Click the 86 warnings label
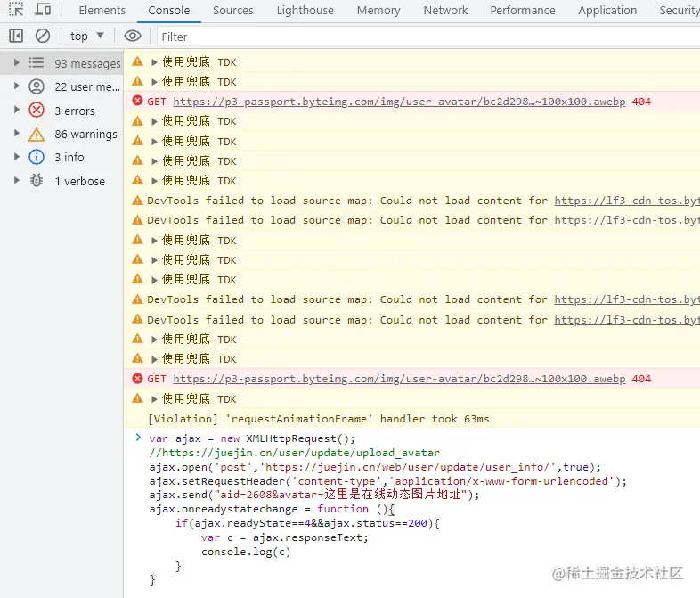700x598 pixels. click(85, 134)
